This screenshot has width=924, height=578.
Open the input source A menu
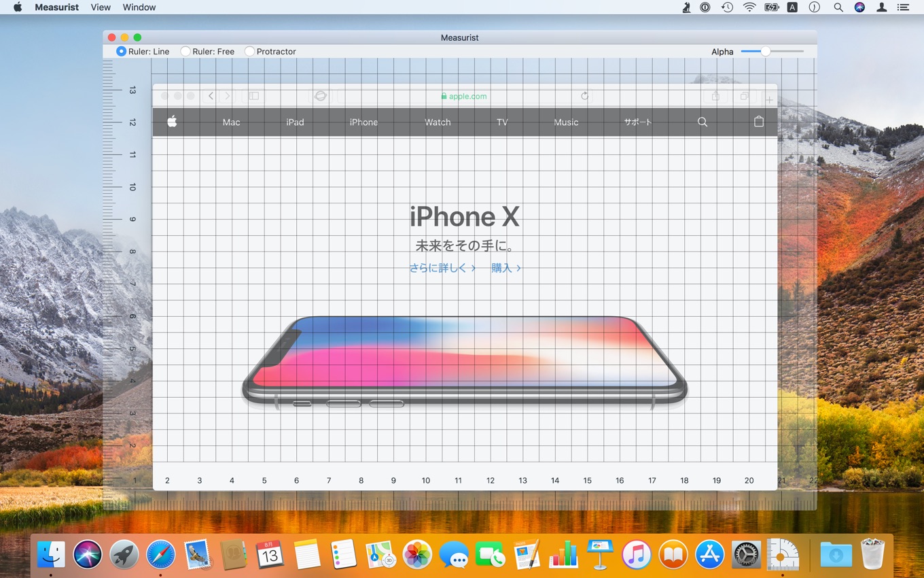click(792, 7)
